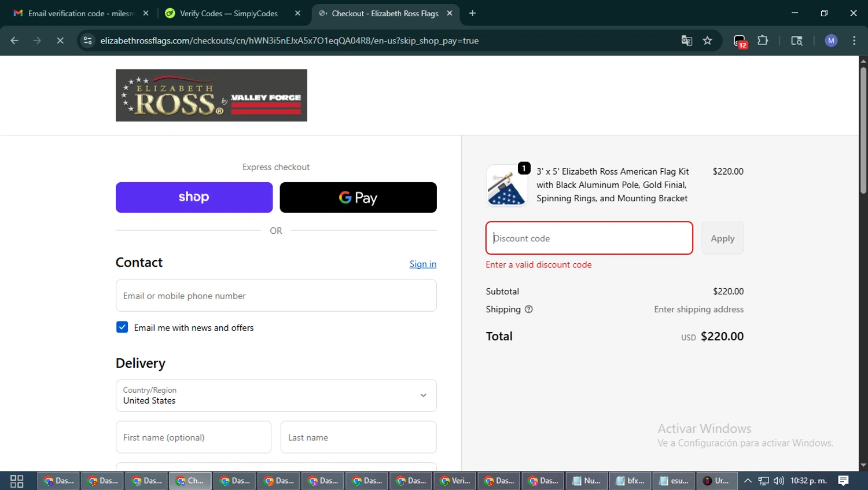This screenshot has height=490, width=868.
Task: Open extension with red 12 badge
Action: pos(740,41)
